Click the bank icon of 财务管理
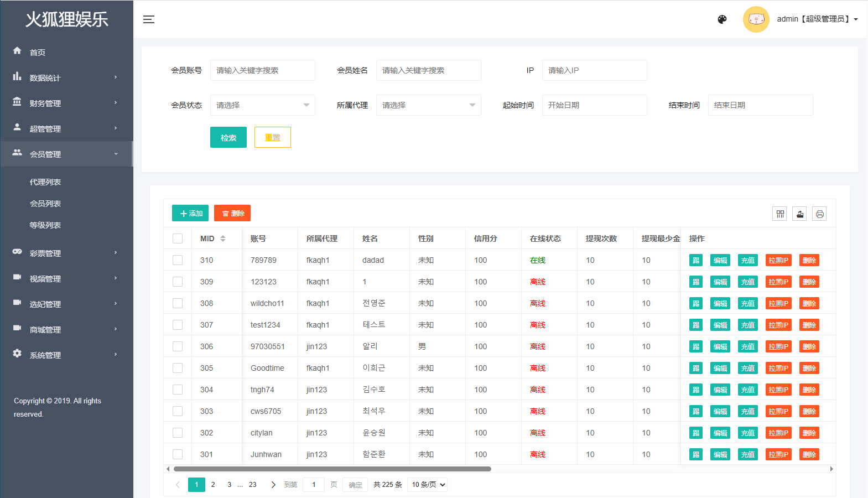Screen dimensions: 868x498 coord(17,102)
